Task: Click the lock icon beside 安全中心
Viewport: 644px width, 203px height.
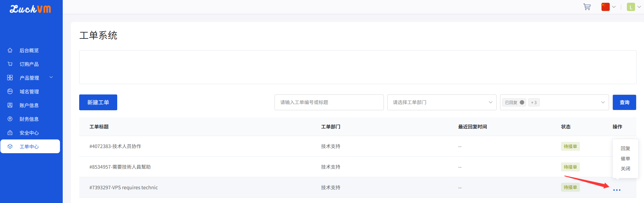Action: click(x=10, y=133)
